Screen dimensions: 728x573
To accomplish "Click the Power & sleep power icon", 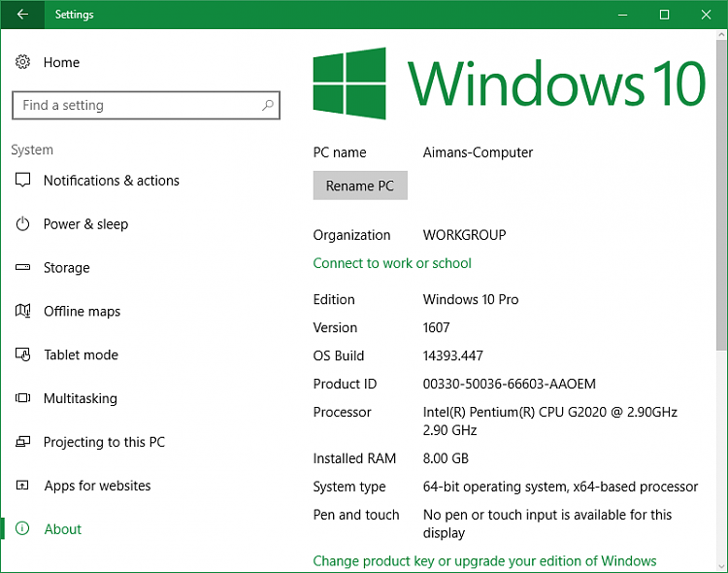I will pos(22,224).
